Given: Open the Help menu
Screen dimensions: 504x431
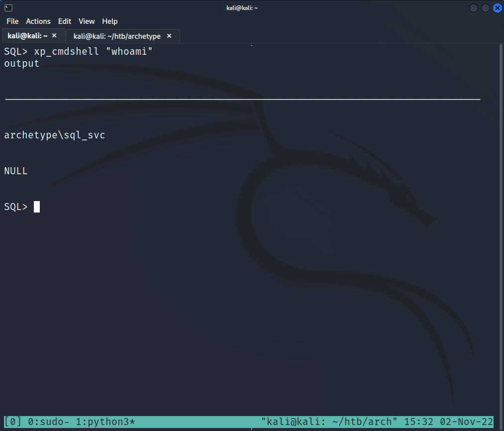Looking at the screenshot, I should point(110,21).
